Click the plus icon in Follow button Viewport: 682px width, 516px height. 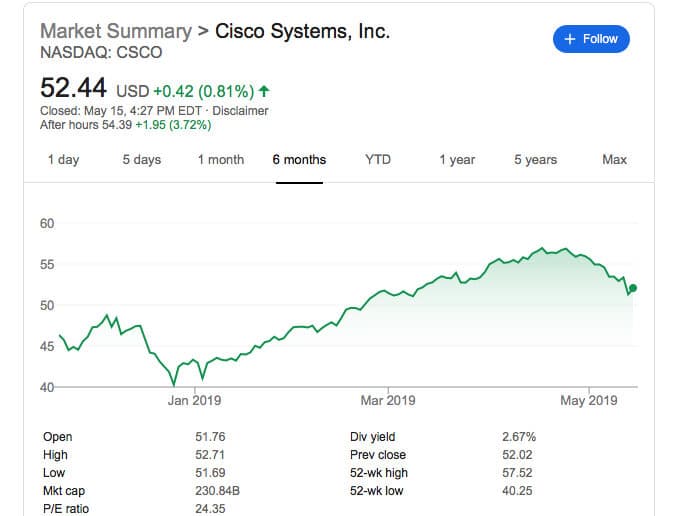(570, 39)
